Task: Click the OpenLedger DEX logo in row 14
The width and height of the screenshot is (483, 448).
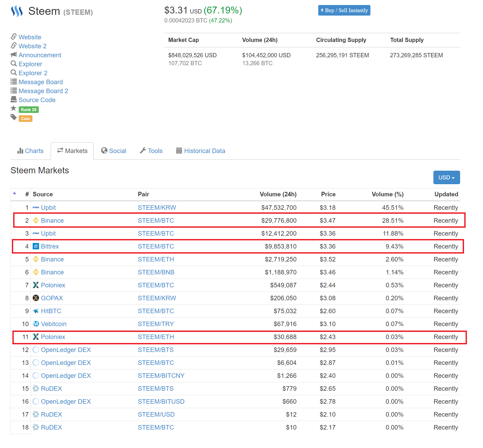Action: tap(36, 376)
